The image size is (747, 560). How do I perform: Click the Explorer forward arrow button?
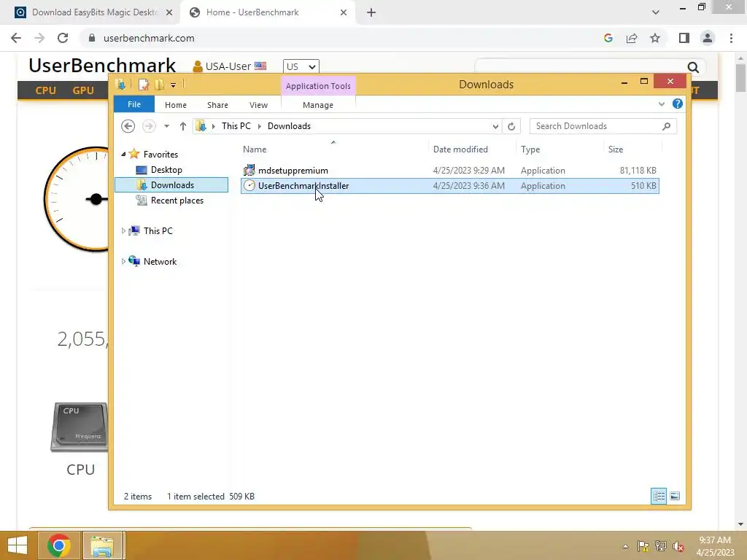point(149,126)
